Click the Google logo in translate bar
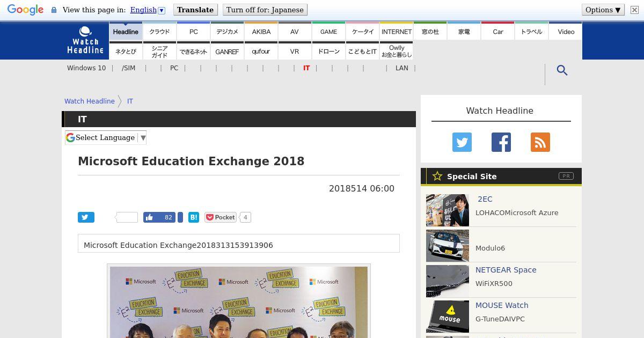 [x=25, y=10]
